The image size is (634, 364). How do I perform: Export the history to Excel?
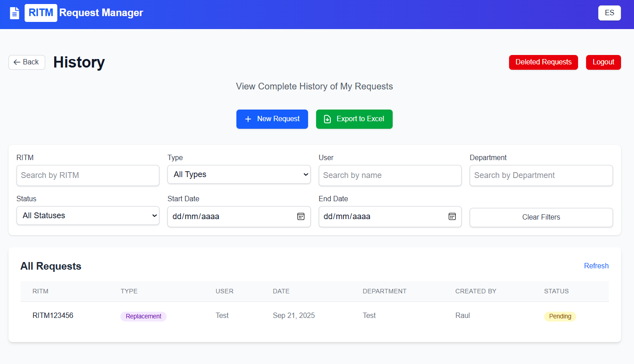[354, 119]
